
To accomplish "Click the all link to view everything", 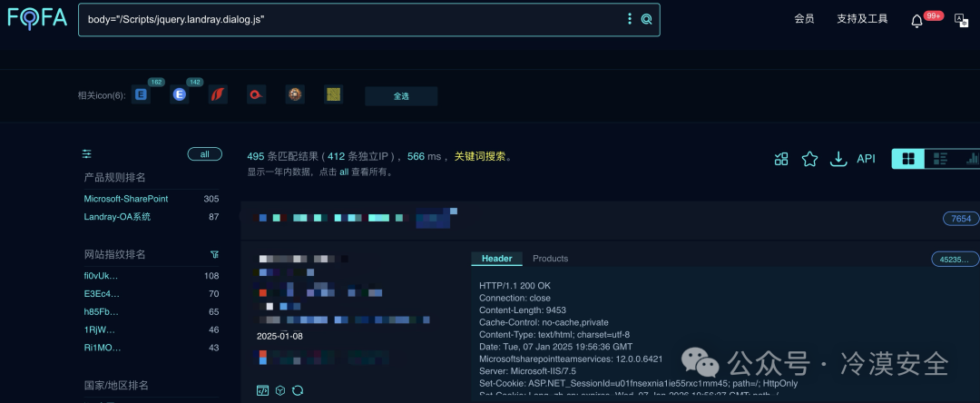I will coord(344,172).
